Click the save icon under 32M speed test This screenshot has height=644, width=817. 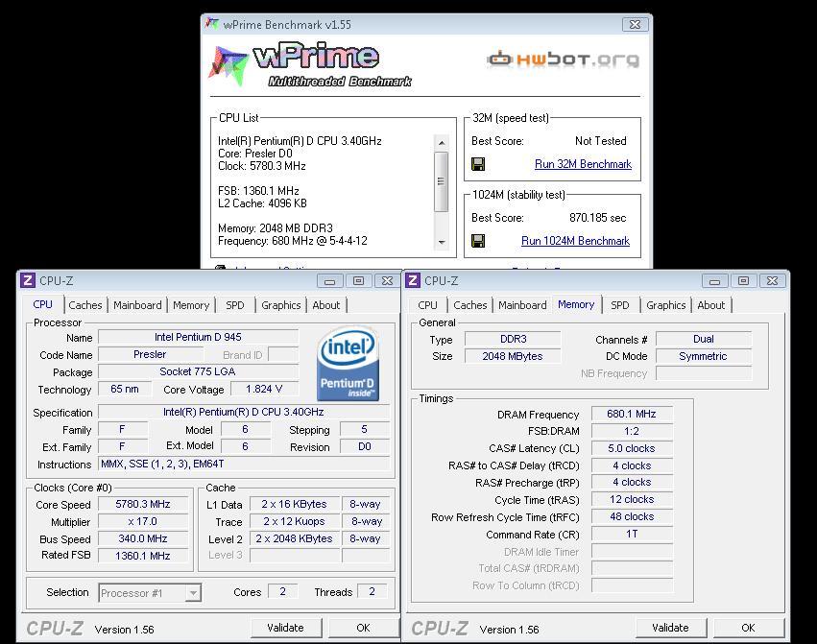click(478, 164)
